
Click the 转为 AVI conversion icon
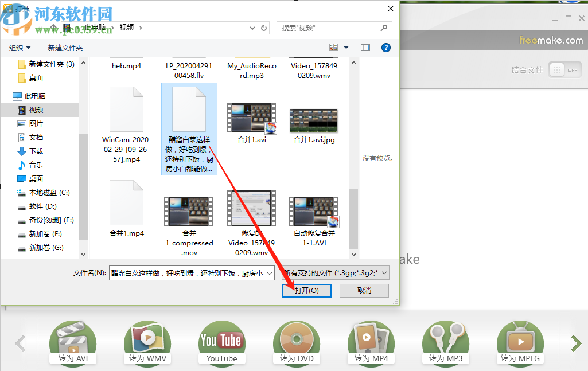click(73, 343)
